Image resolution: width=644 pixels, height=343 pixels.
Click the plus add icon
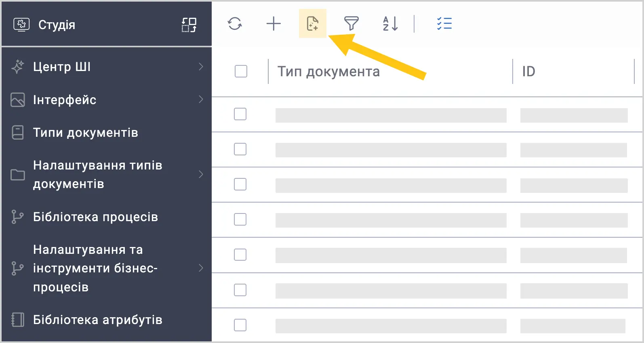[x=274, y=23]
